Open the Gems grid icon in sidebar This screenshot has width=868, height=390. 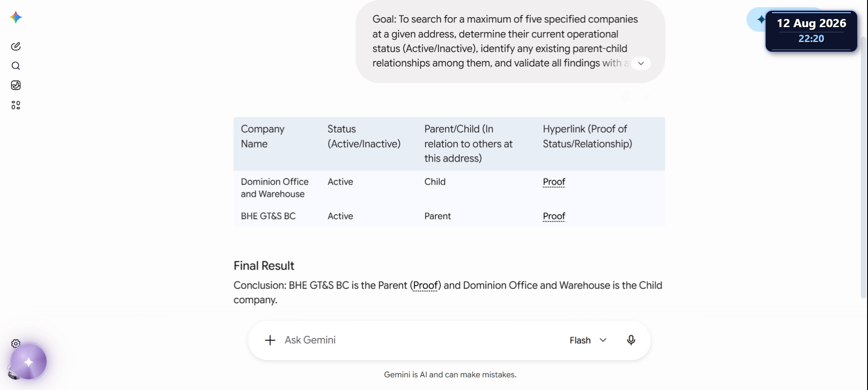16,105
